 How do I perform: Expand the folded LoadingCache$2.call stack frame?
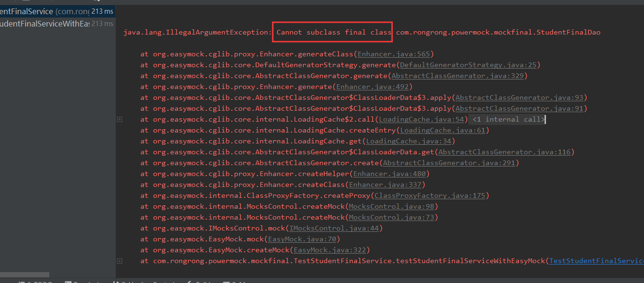[x=119, y=120]
